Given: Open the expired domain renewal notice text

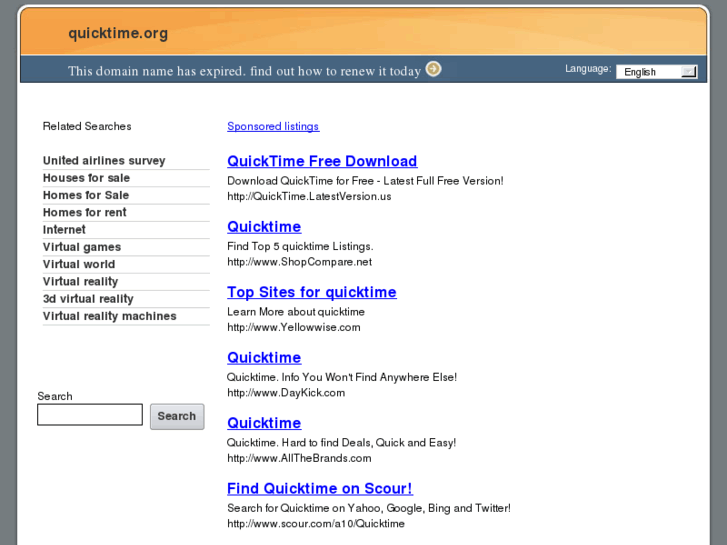Looking at the screenshot, I should (244, 71).
